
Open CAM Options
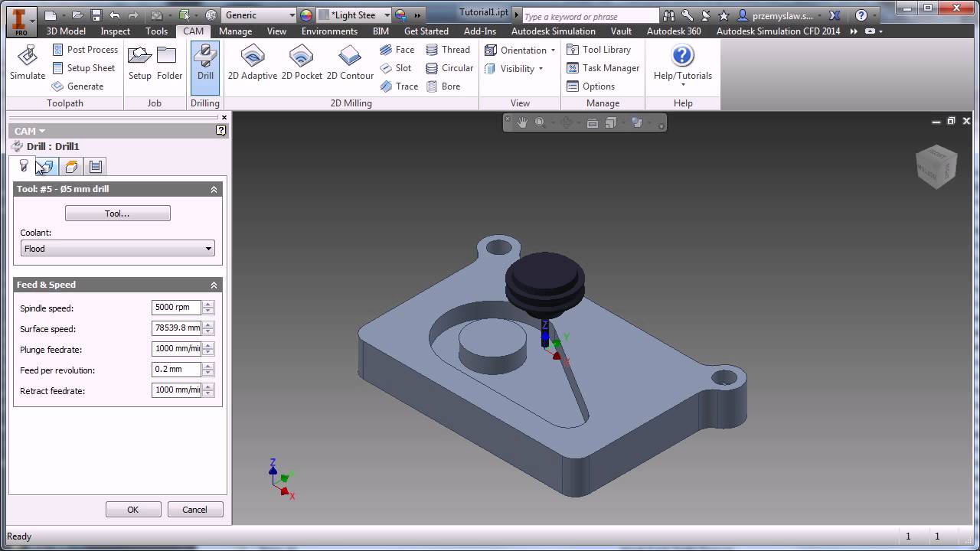point(590,86)
